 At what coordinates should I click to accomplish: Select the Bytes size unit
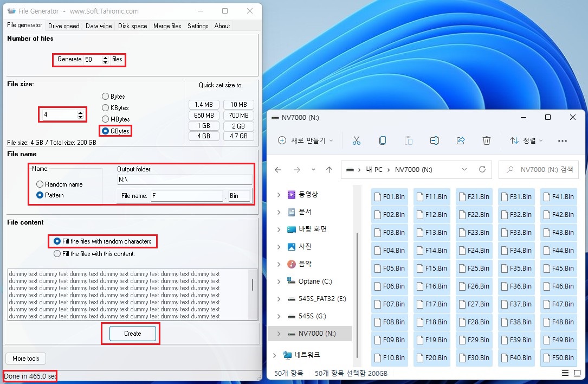click(113, 97)
